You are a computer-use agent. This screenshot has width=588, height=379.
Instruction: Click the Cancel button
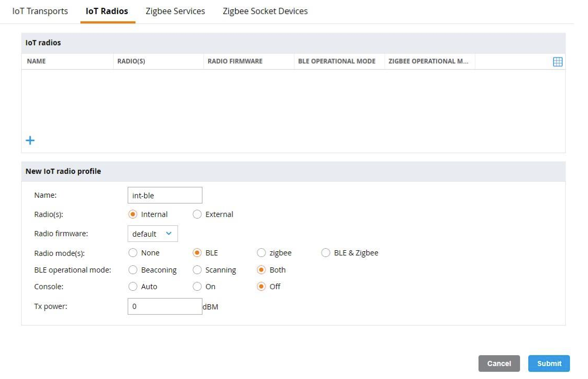(499, 363)
